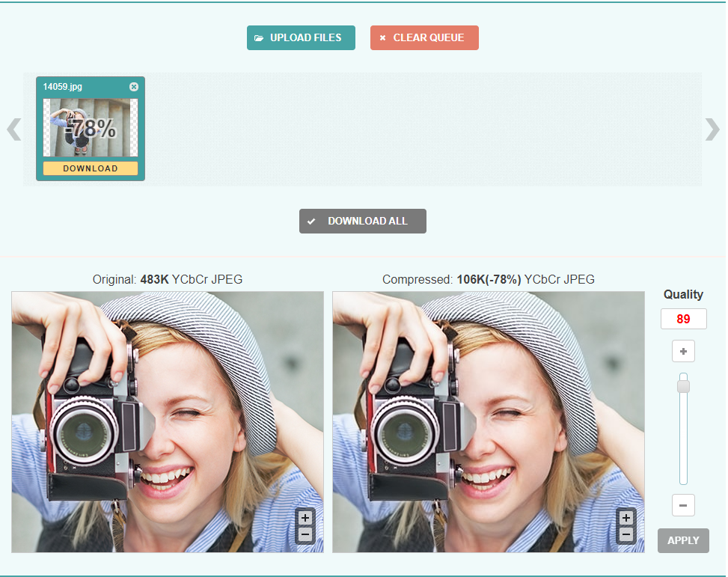Screen dimensions: 728x577
Task: Apply the new quality setting
Action: [x=682, y=540]
